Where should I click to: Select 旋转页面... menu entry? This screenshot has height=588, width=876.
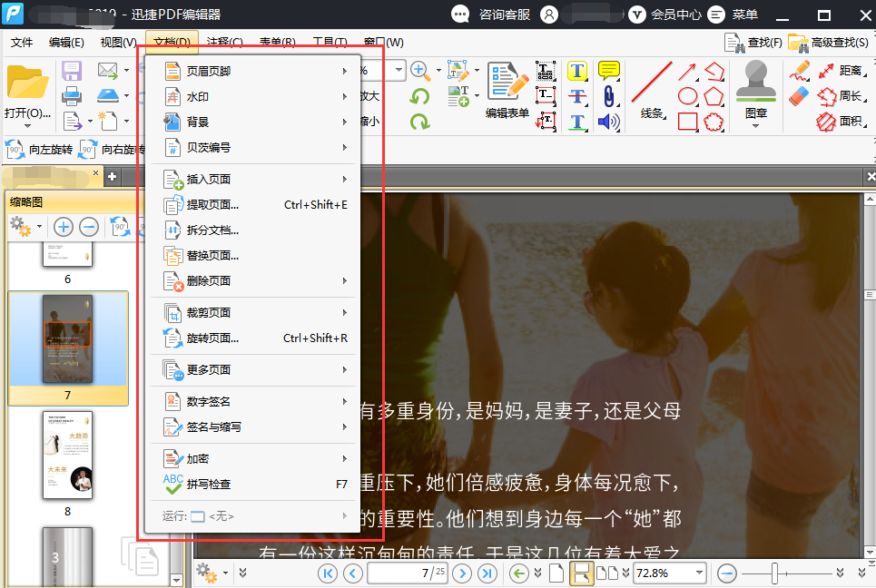[253, 338]
